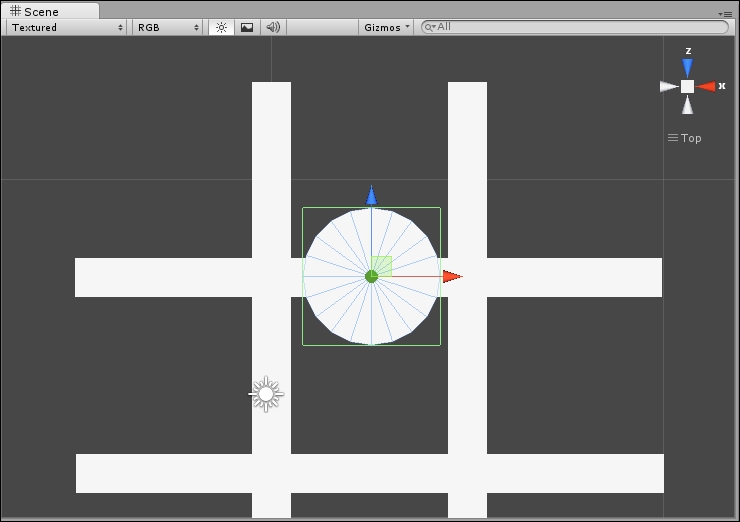The width and height of the screenshot is (740, 522).
Task: Toggle scene audio speaker button
Action: [273, 27]
